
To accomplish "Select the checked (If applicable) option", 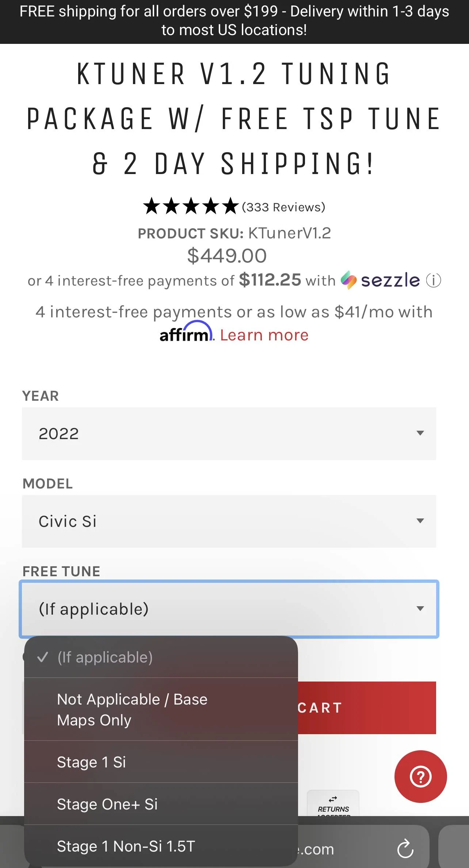I will coord(105,657).
